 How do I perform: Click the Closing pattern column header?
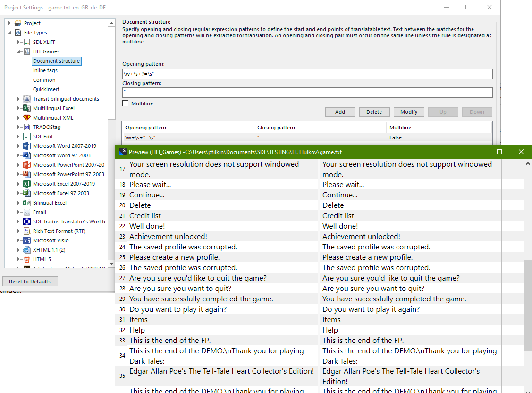point(320,128)
